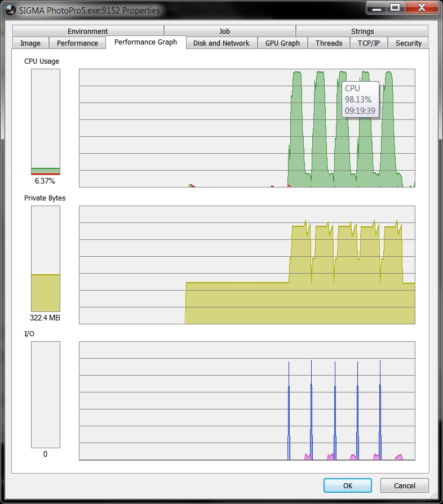Click the I/O history graph
Screen dimensions: 443x504
coord(247,401)
